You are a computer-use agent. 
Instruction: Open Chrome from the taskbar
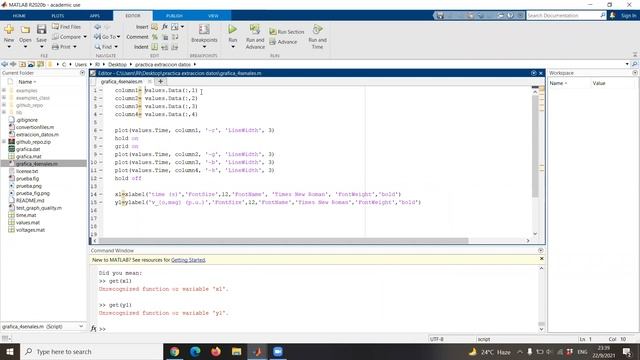pyautogui.click(x=175, y=351)
